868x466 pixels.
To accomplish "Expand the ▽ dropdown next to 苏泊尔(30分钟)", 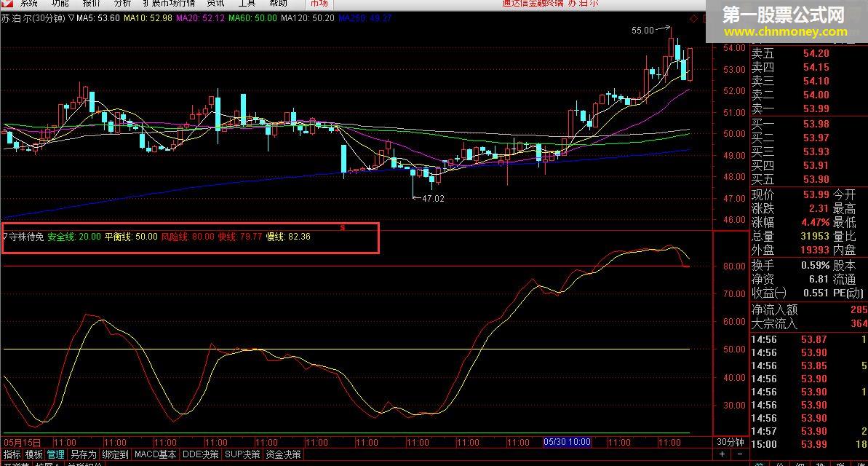I will pos(71,18).
